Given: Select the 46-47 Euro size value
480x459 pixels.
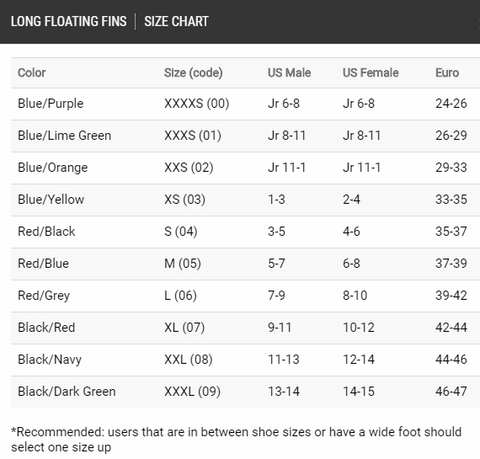Looking at the screenshot, I should tap(451, 391).
